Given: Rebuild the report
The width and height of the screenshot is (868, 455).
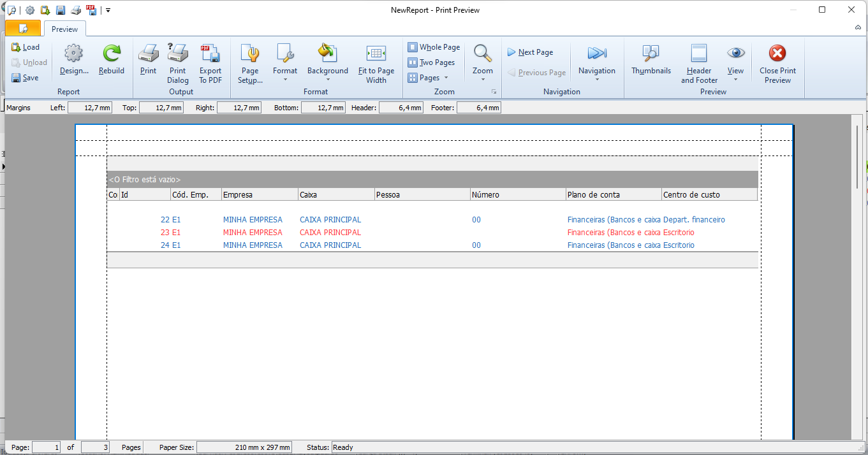Looking at the screenshot, I should [x=112, y=59].
